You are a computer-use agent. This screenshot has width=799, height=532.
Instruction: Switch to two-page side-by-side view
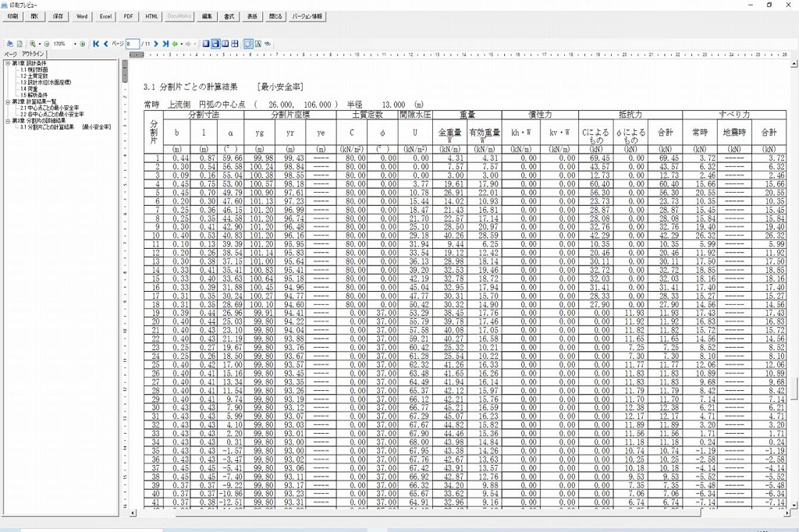click(x=225, y=44)
